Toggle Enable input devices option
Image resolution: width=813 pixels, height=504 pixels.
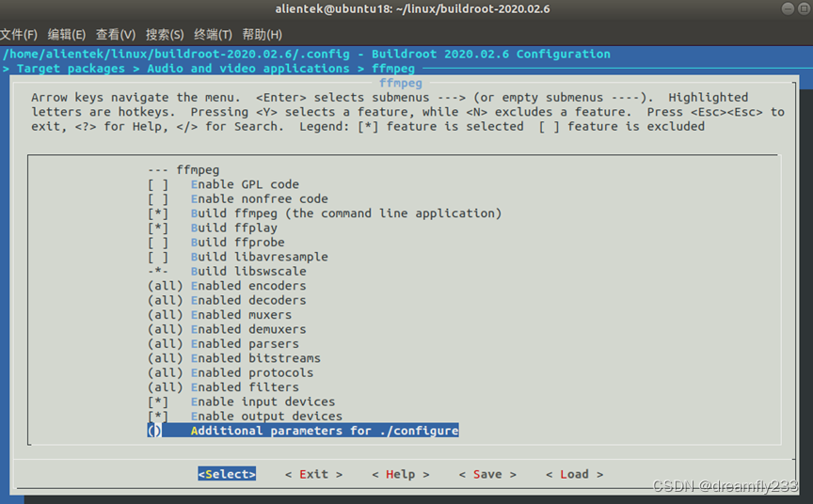coord(242,402)
